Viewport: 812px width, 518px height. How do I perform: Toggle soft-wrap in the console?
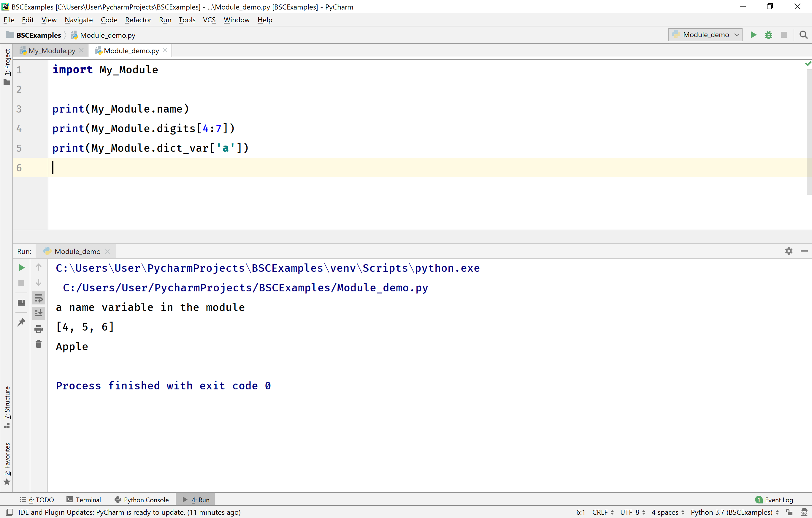click(x=39, y=298)
